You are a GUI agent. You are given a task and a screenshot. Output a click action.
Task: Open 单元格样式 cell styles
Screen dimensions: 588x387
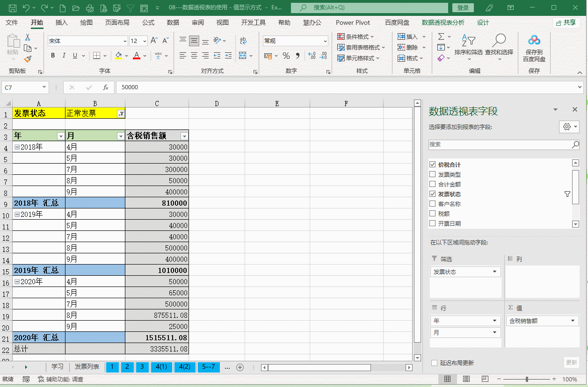point(358,58)
